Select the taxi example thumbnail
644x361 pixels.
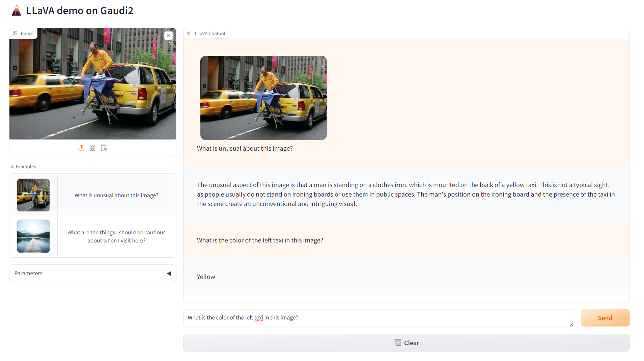33,195
